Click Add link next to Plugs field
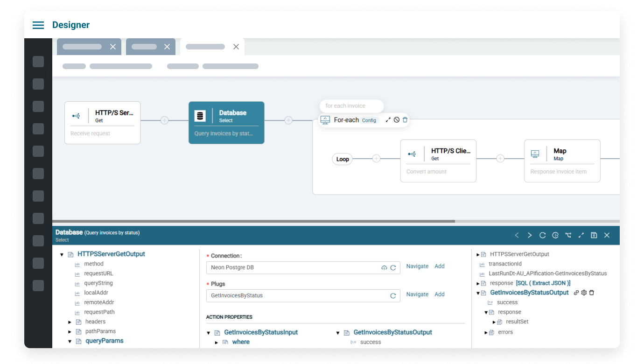This screenshot has width=644, height=364. [439, 294]
